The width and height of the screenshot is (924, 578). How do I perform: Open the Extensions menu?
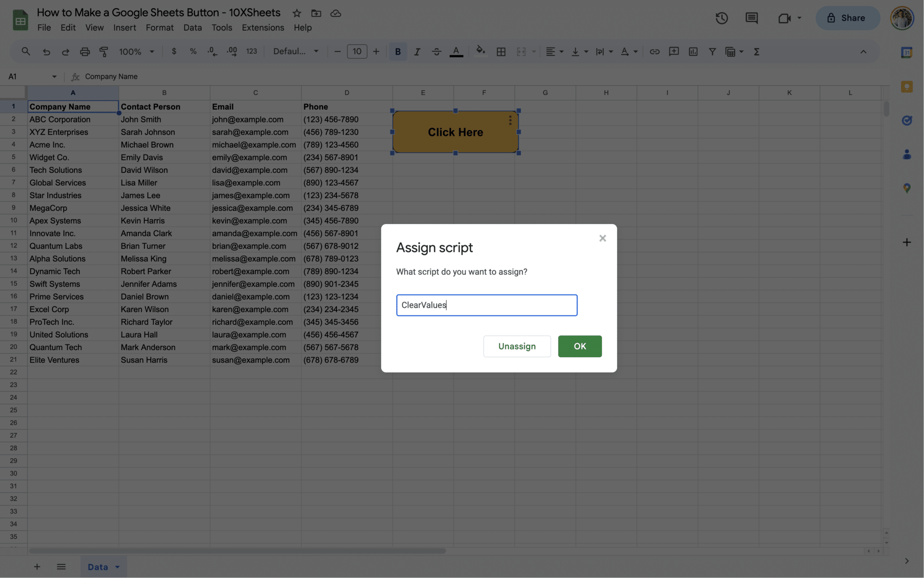coord(263,28)
